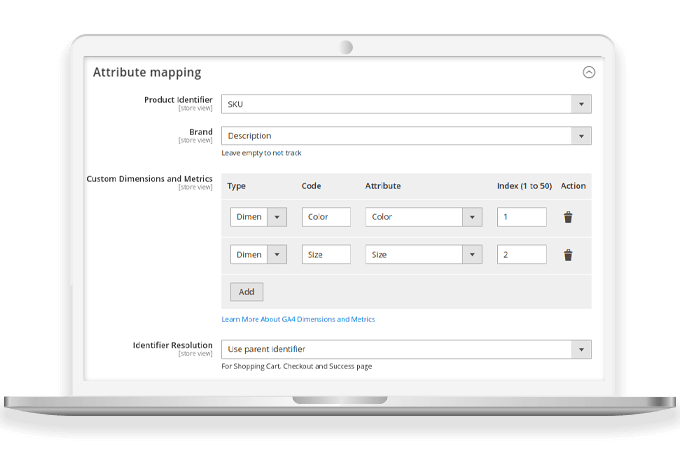Open the Size attribute dropdown

pos(423,254)
